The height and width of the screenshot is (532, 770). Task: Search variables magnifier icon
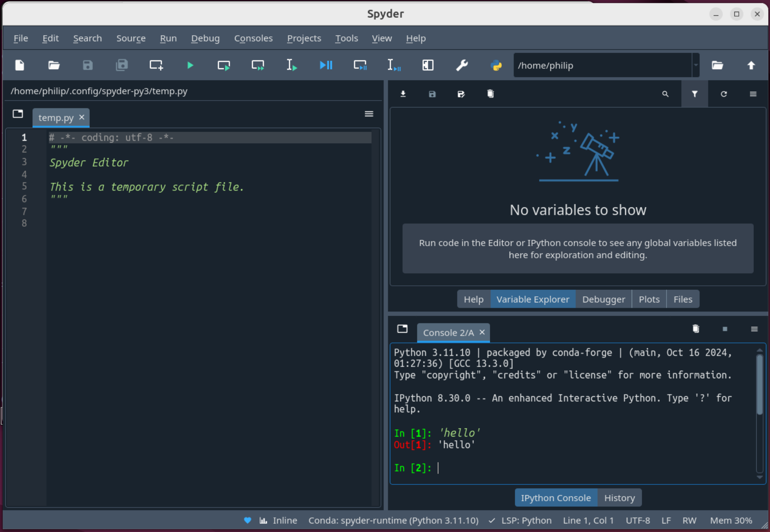[x=665, y=94]
